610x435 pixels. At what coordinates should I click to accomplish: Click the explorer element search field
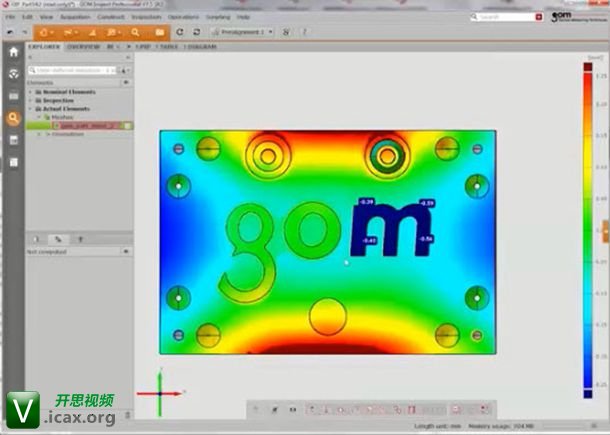point(72,70)
